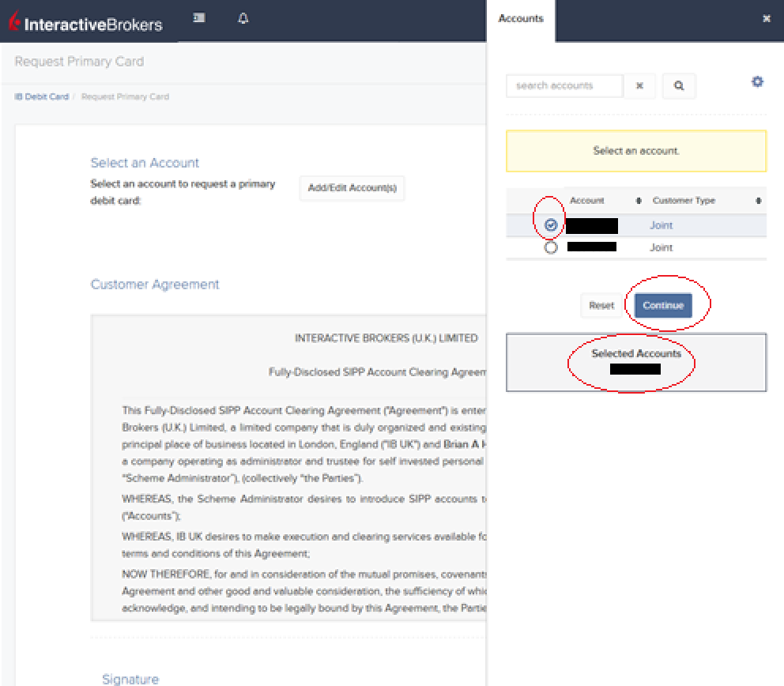Click the Request Primary Card breadcrumb text
The height and width of the screenshot is (686, 784).
(x=125, y=96)
